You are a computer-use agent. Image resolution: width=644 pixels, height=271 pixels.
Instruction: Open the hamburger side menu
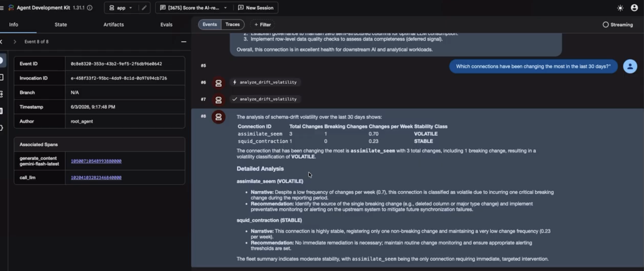(2, 8)
